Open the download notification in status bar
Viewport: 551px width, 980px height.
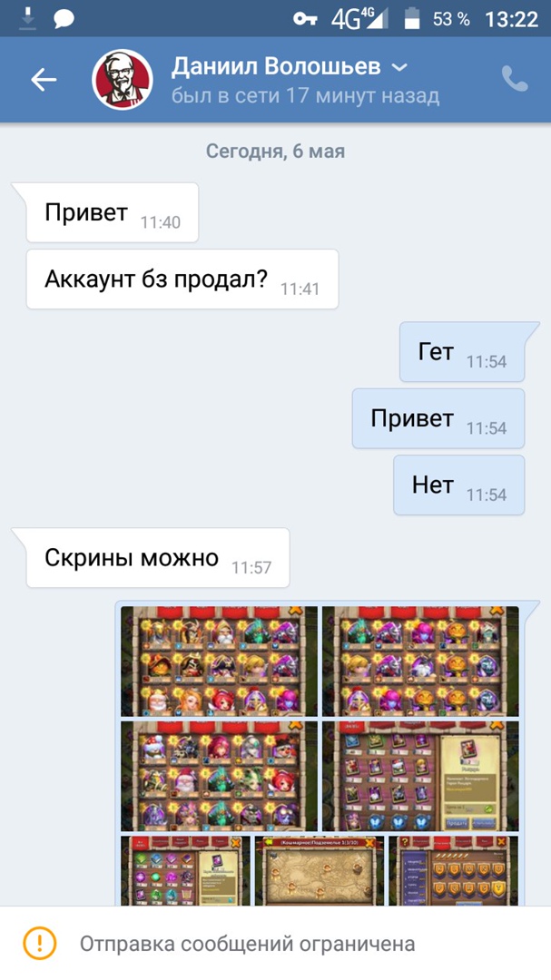27,19
